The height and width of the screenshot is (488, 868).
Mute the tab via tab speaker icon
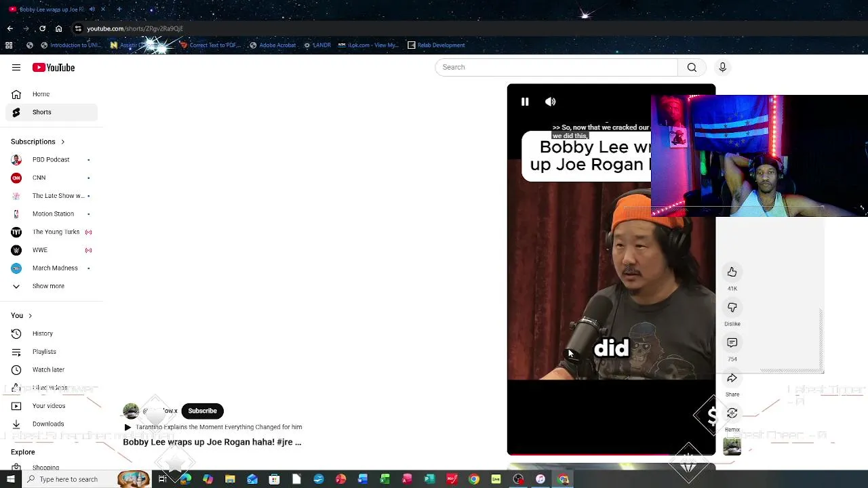[x=92, y=9]
